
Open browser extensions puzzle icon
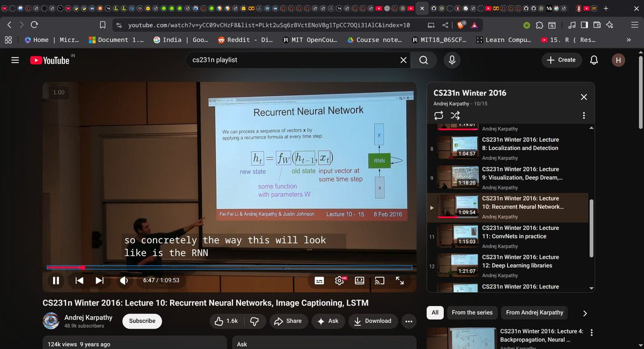(x=539, y=25)
